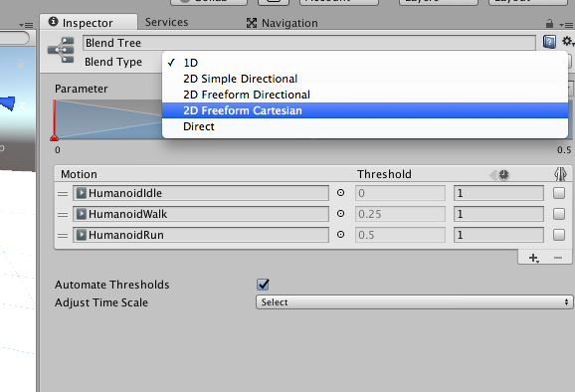Remove selected motion with minus button
Image resolution: width=575 pixels, height=392 pixels.
pyautogui.click(x=558, y=258)
